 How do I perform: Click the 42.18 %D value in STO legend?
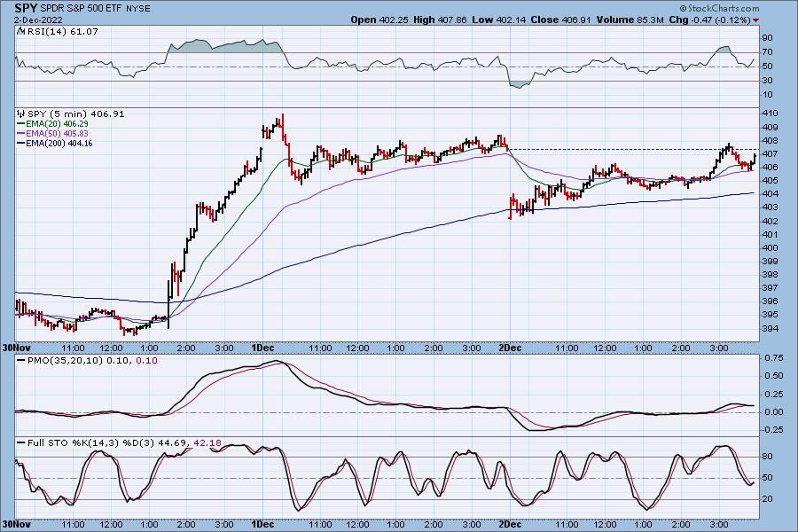[207, 443]
